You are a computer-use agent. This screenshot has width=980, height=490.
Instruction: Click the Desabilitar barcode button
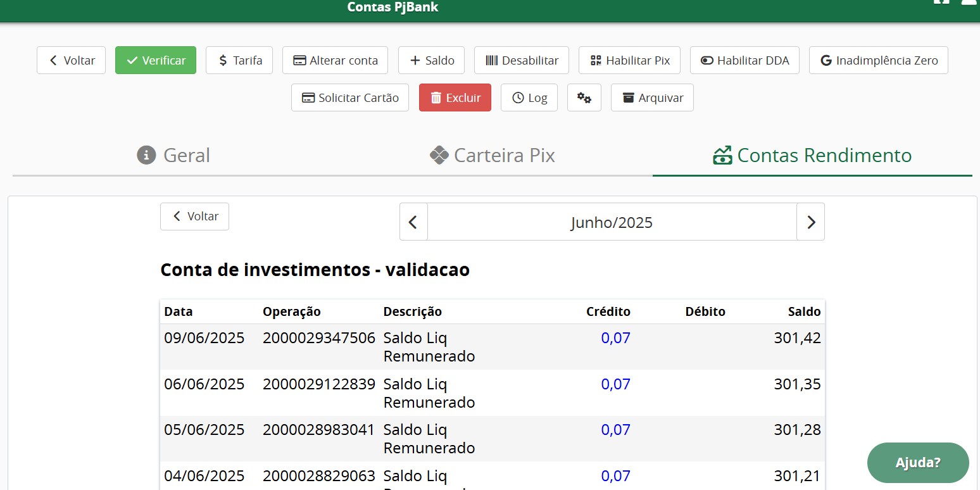point(521,61)
